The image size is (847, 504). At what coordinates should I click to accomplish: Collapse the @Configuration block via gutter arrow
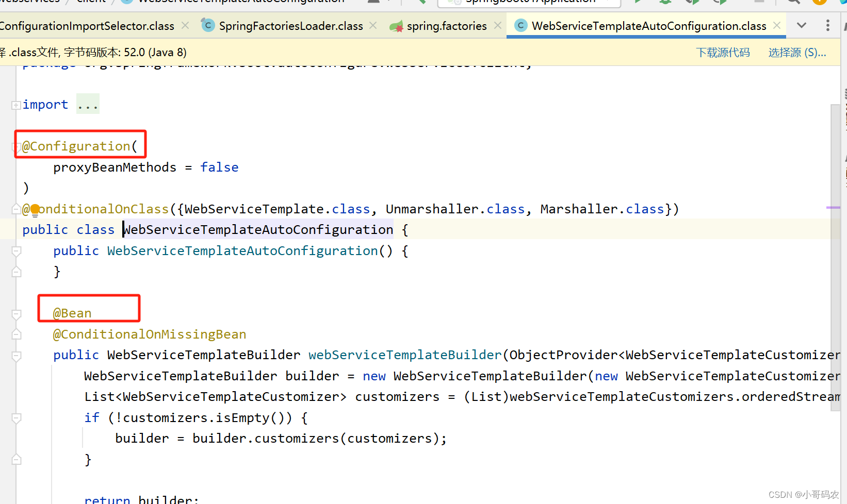click(15, 146)
